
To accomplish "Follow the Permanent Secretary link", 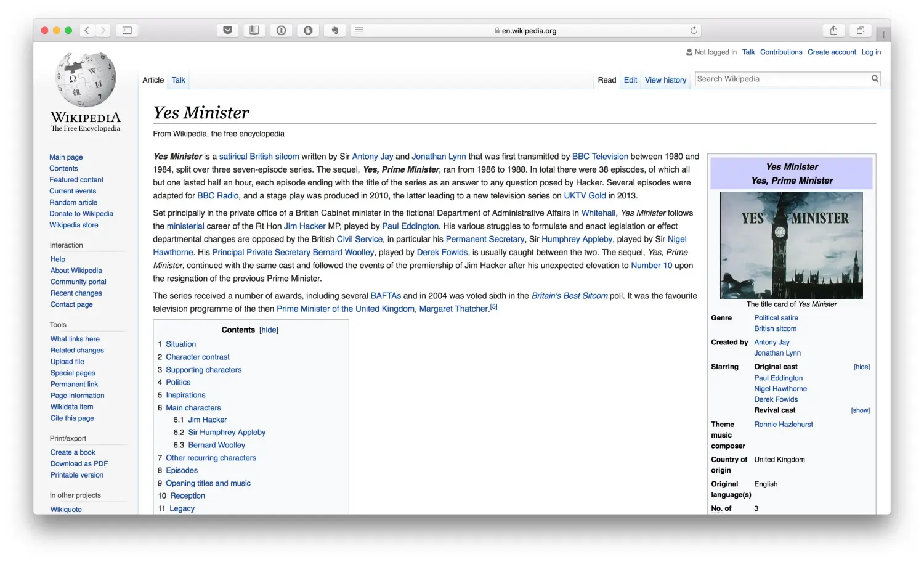I will tap(485, 240).
